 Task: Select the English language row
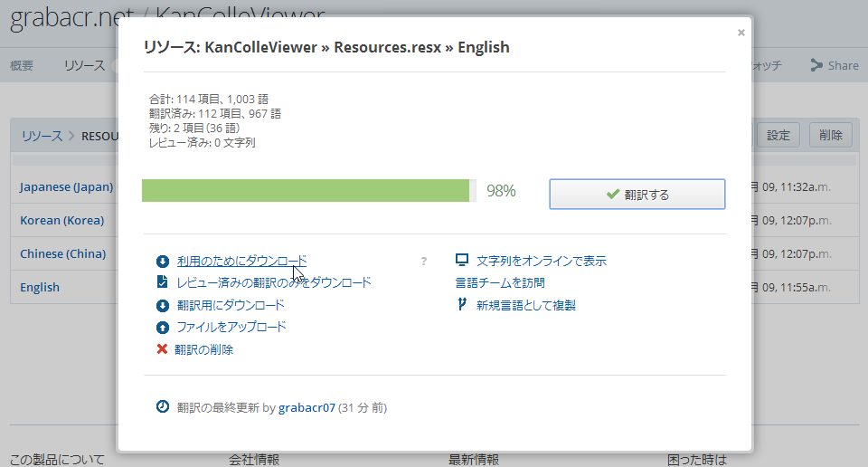click(x=40, y=287)
